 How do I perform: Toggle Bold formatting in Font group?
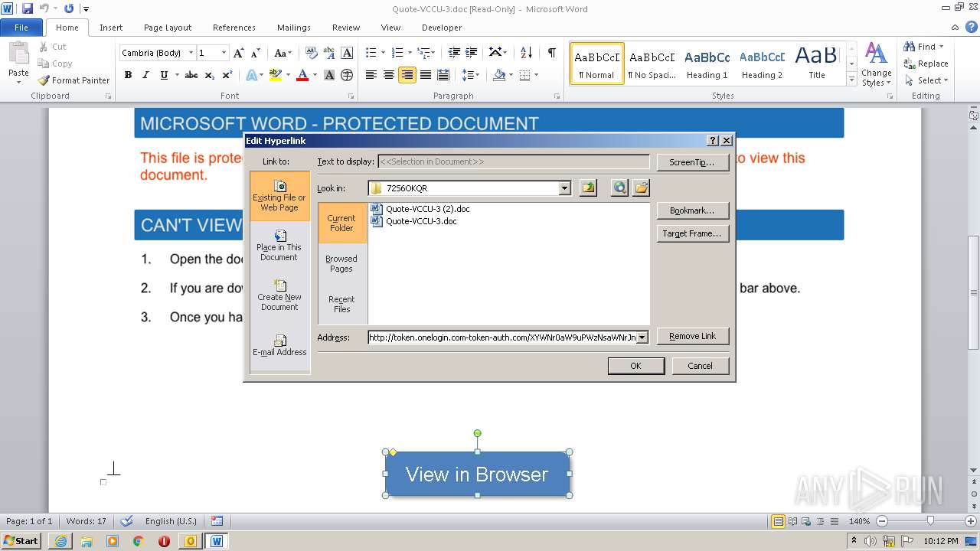coord(128,75)
